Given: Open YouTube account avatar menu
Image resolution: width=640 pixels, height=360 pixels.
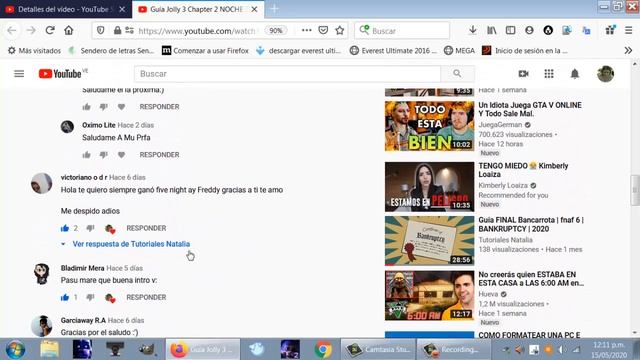Looking at the screenshot, I should click(605, 74).
